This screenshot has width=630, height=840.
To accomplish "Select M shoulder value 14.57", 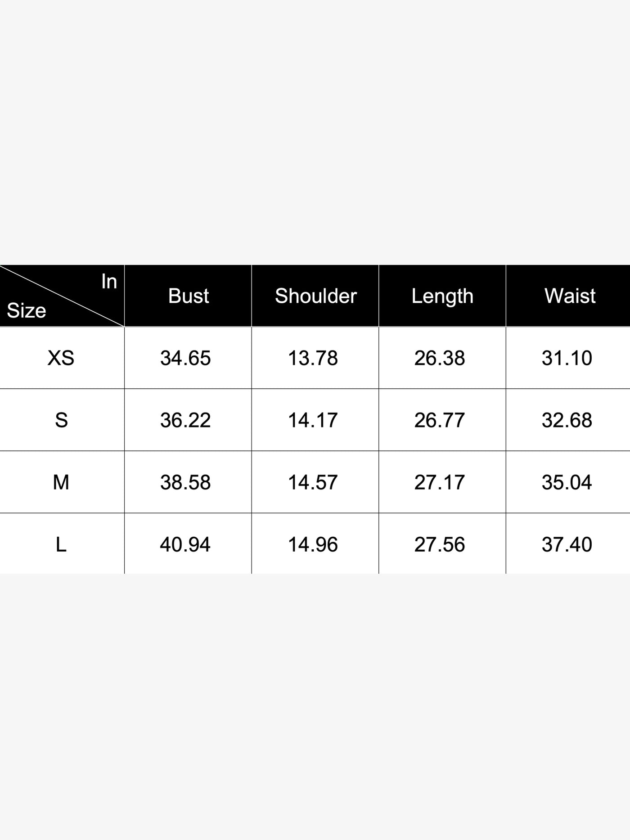I will (x=313, y=482).
